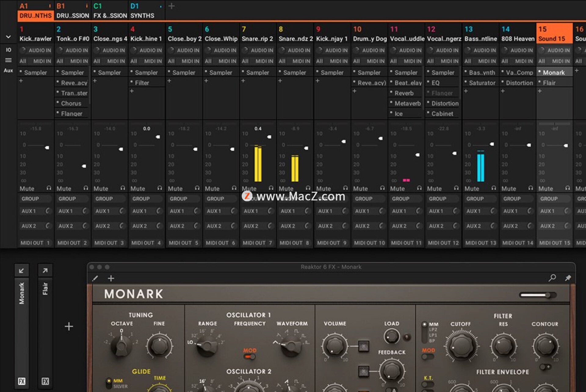The image size is (586, 392).
Task: Click the FX icon under the Monark strip
Action: coord(22,381)
